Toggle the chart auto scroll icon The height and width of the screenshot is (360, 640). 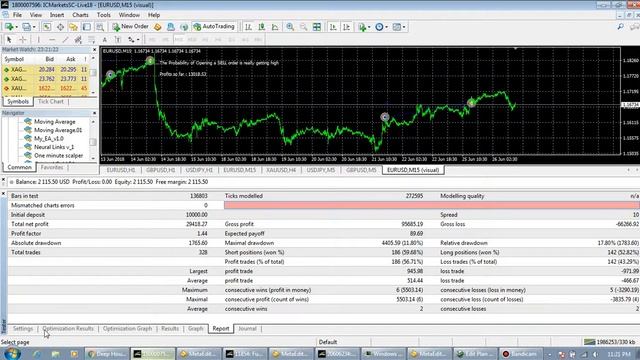coord(333,27)
